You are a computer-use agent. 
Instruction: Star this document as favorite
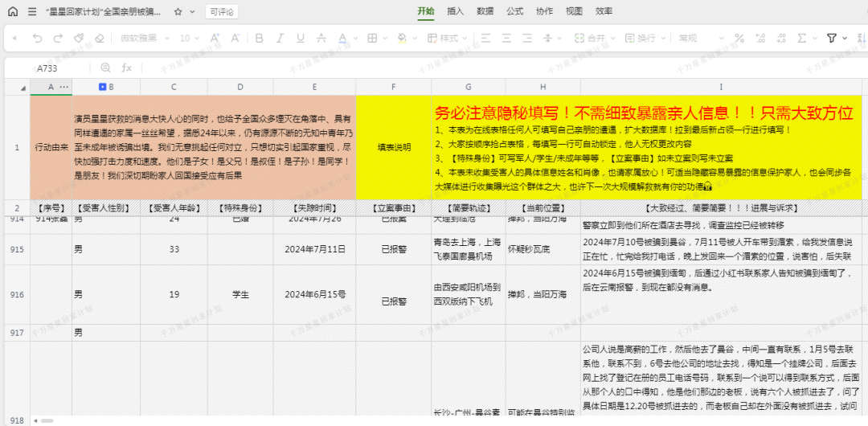178,11
